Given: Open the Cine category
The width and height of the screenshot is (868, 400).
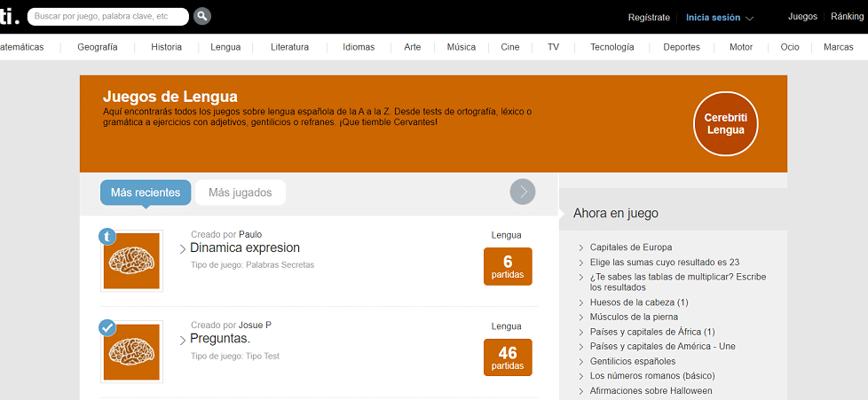Looking at the screenshot, I should (509, 47).
